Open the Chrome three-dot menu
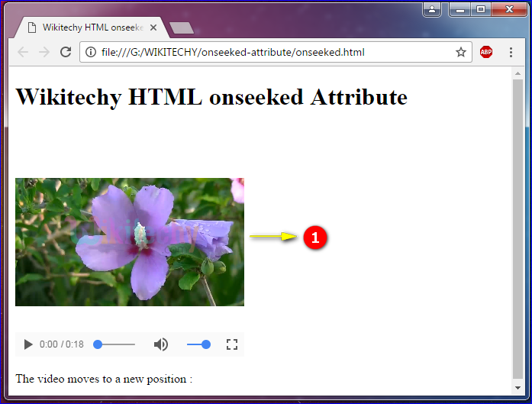532x404 pixels. pyautogui.click(x=511, y=53)
